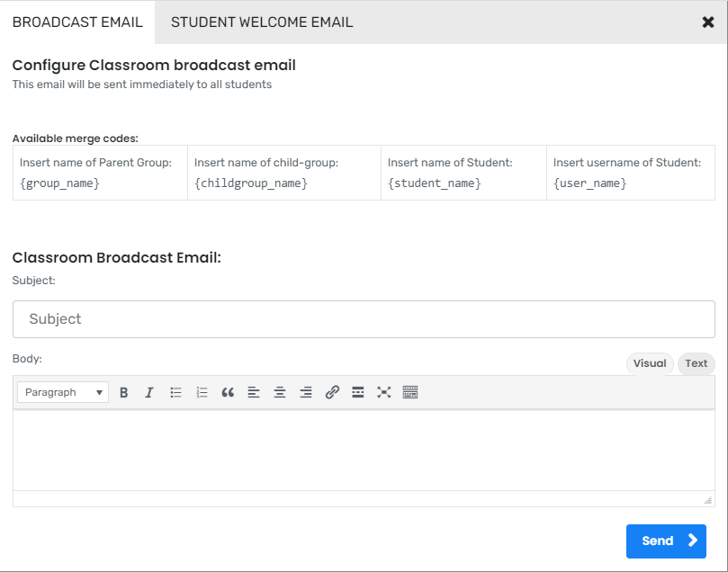Toggle bold formatting in the body editor

coord(124,392)
